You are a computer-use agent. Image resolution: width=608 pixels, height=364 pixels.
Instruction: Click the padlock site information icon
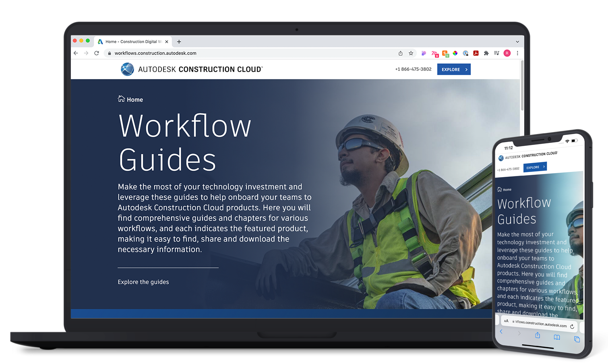tap(109, 53)
